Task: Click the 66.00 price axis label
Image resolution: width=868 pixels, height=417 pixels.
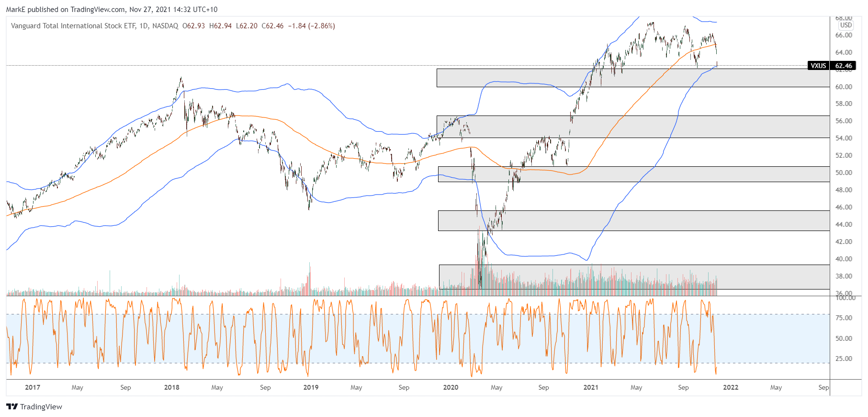Action: pyautogui.click(x=844, y=35)
